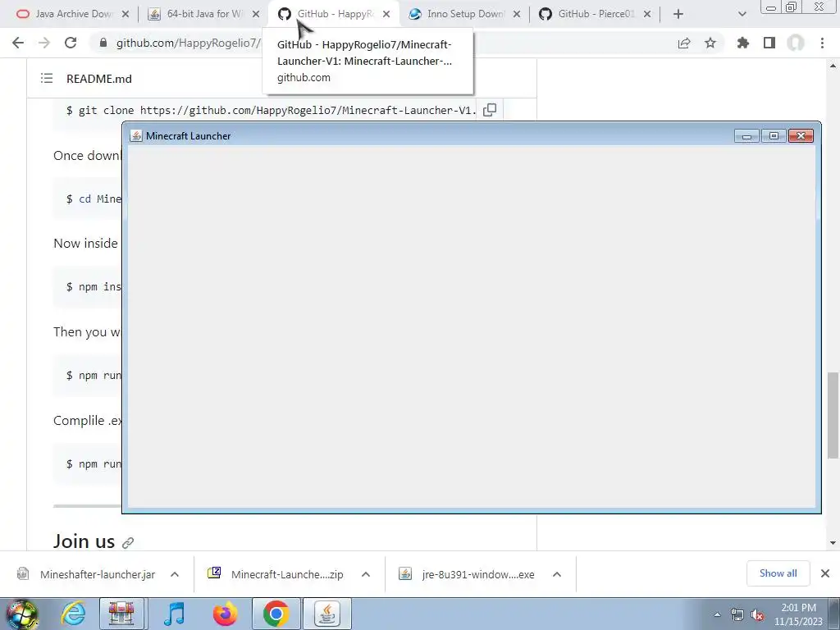Launch Internet Explorer from taskbar
Image resolution: width=840 pixels, height=630 pixels.
click(x=73, y=614)
